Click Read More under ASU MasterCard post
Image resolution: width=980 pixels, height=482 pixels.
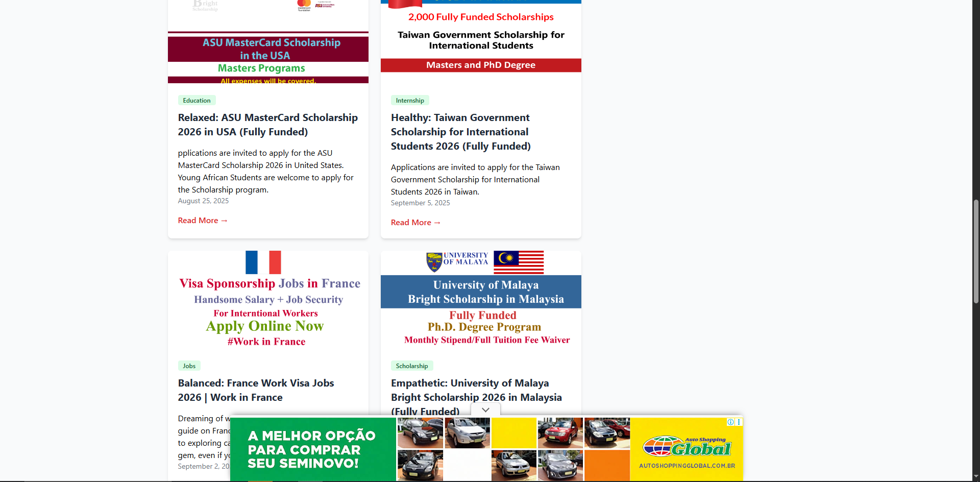click(203, 221)
